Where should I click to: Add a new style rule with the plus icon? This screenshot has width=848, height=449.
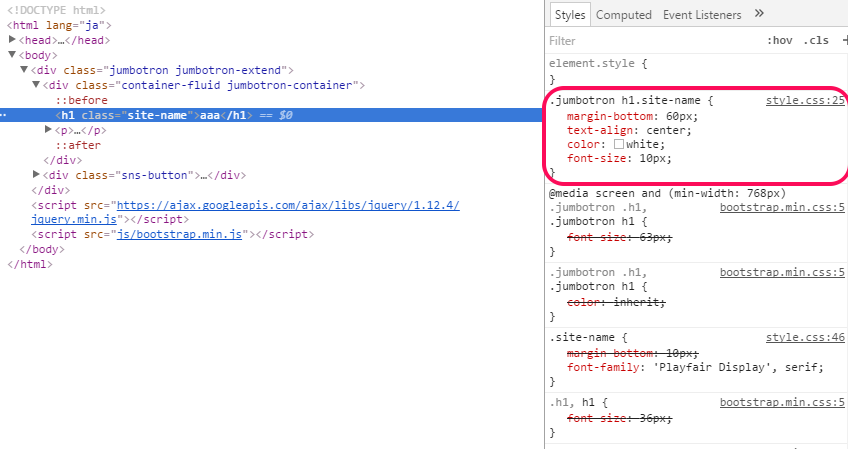(x=844, y=41)
